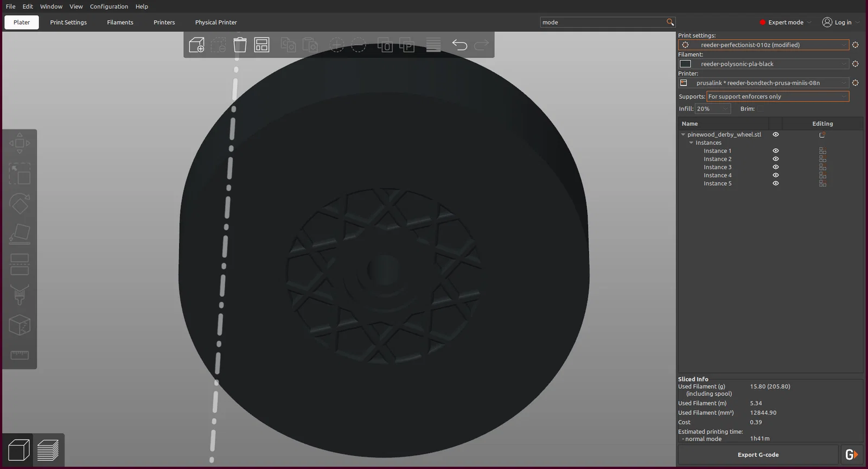The height and width of the screenshot is (469, 868).
Task: Arrange objects with the Arrange icon
Action: point(262,45)
